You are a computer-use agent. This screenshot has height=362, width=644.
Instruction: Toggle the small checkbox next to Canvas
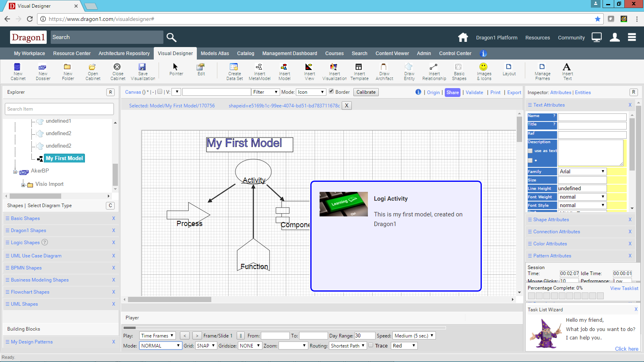pyautogui.click(x=160, y=92)
